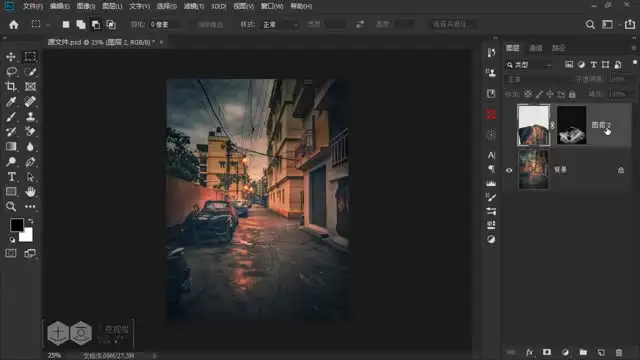
Task: Choose Subtract from selection mode
Action: (96, 24)
